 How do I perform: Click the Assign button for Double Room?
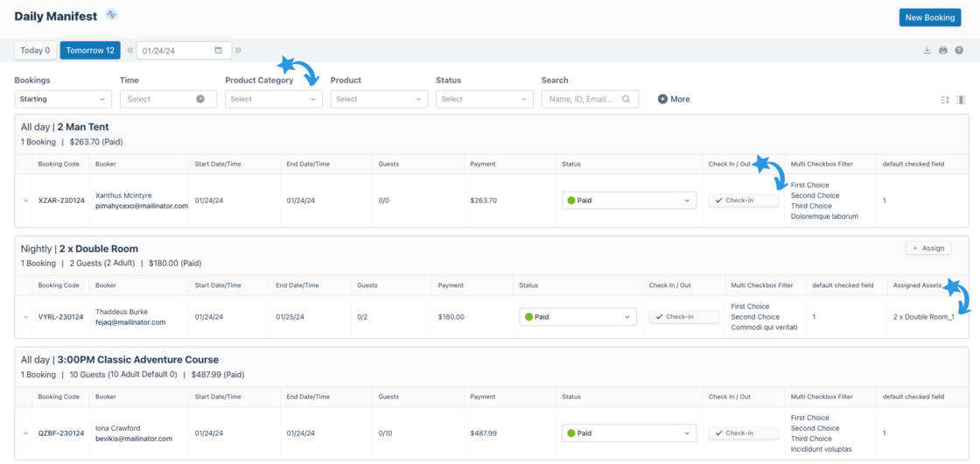tap(928, 249)
